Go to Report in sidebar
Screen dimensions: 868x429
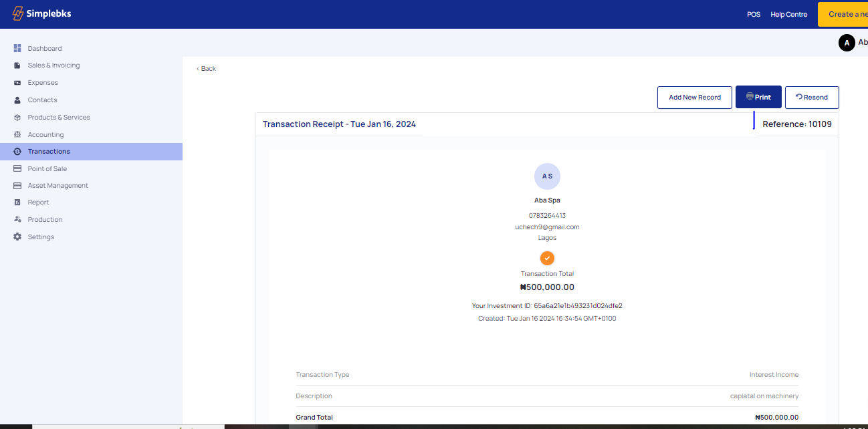click(x=38, y=202)
